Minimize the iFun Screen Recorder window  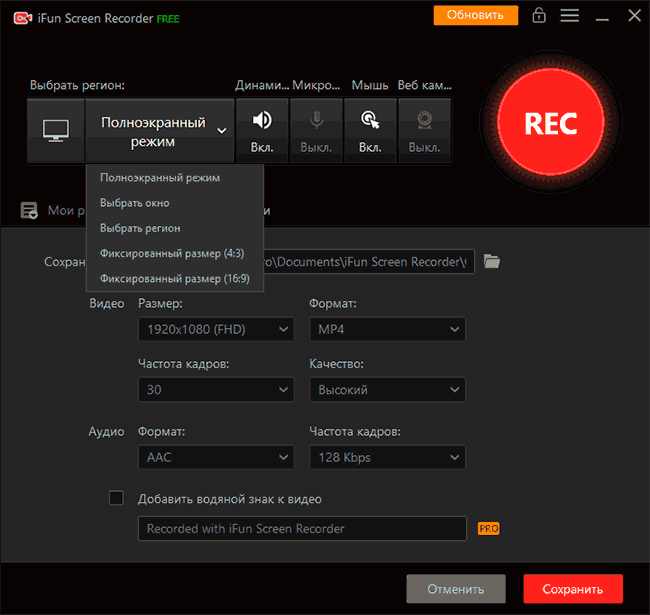click(x=602, y=19)
